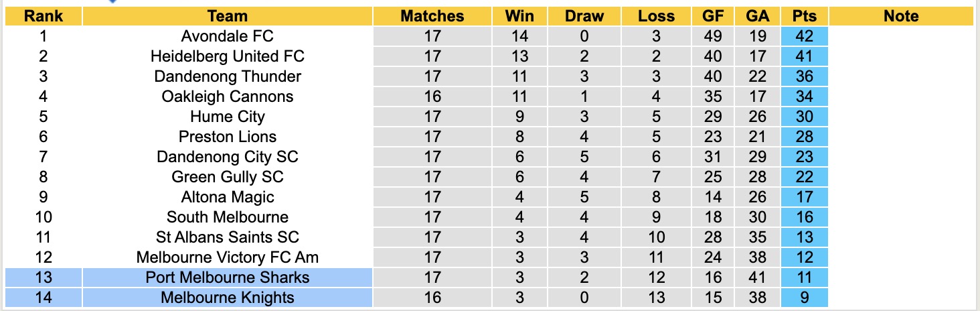Open the Oakleigh Cannons team entry
The image size is (980, 311).
227,97
